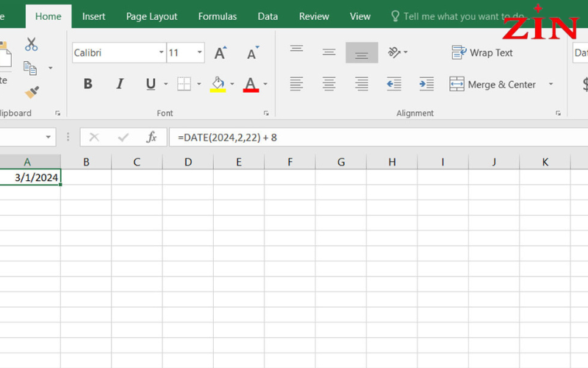
Task: Click Merge & Center button
Action: pos(492,84)
